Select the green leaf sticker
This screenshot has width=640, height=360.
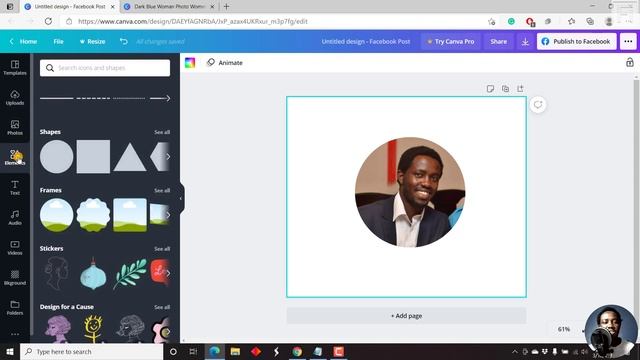point(130,273)
